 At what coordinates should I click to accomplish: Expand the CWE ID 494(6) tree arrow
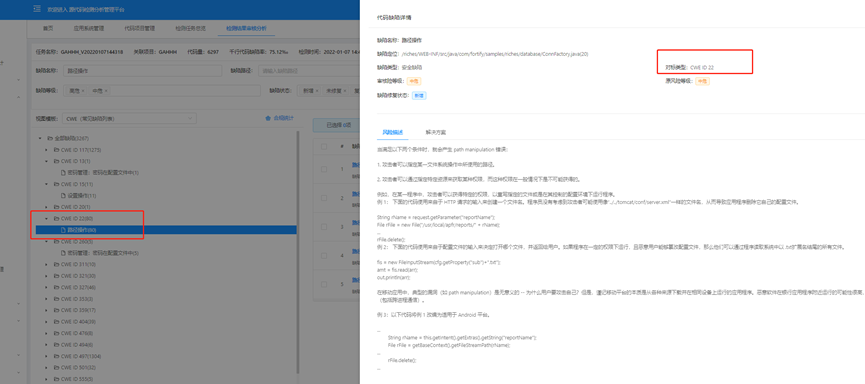click(46, 344)
